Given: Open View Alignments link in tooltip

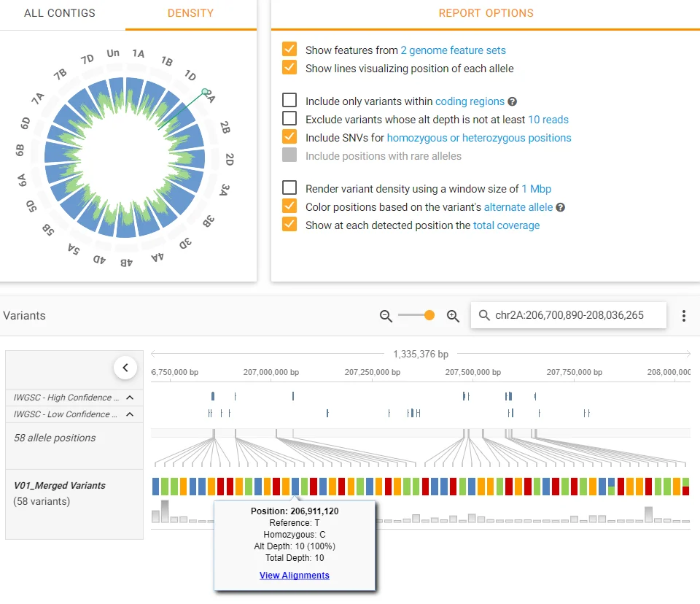Looking at the screenshot, I should pyautogui.click(x=294, y=576).
